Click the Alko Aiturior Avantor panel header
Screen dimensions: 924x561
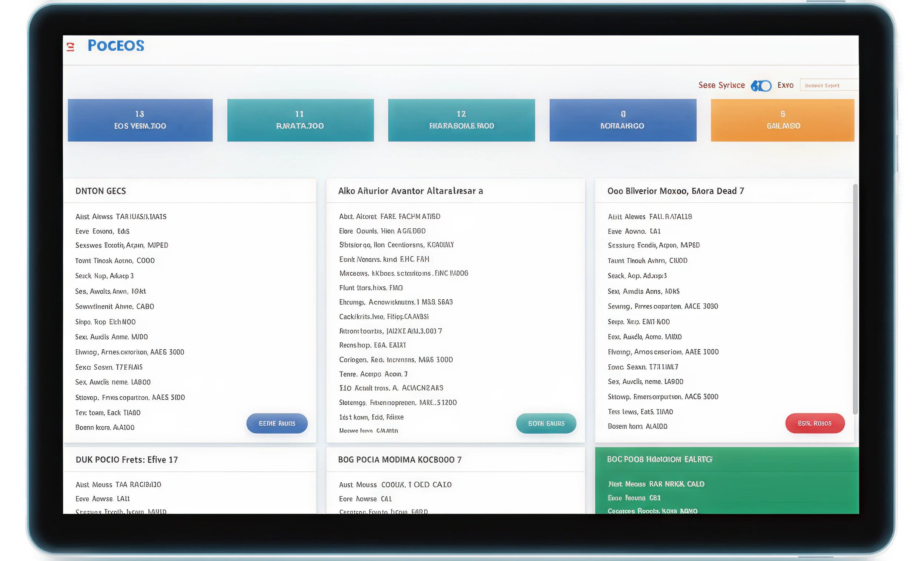[410, 191]
